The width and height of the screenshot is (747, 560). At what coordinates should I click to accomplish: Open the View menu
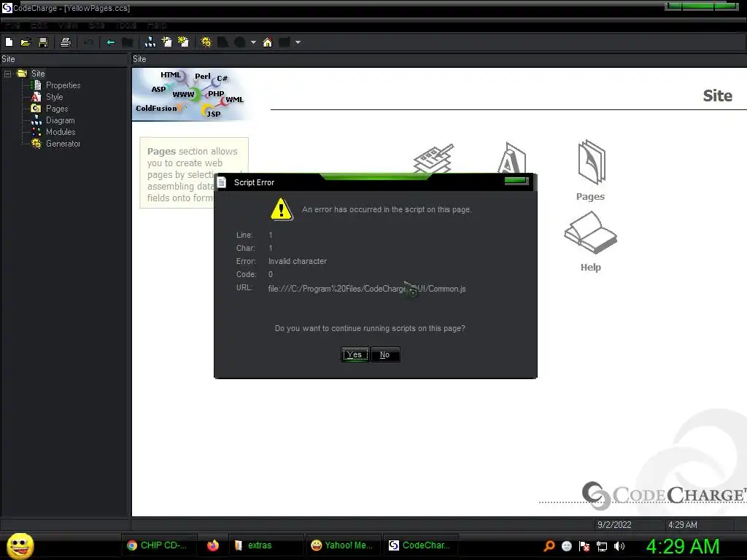tap(68, 26)
